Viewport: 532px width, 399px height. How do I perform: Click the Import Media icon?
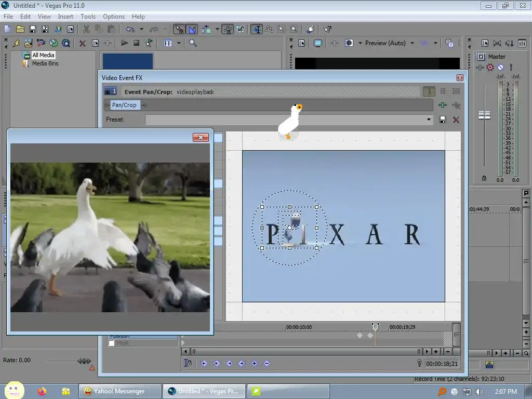(29, 43)
